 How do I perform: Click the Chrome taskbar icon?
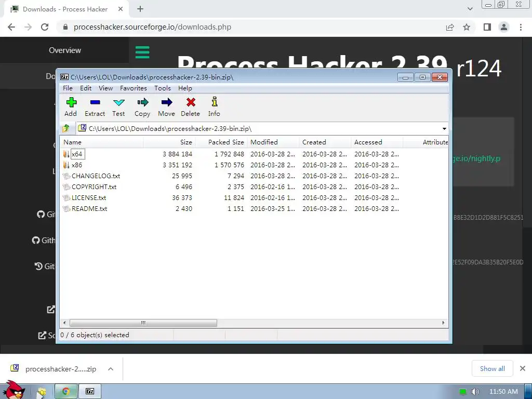[x=66, y=391]
